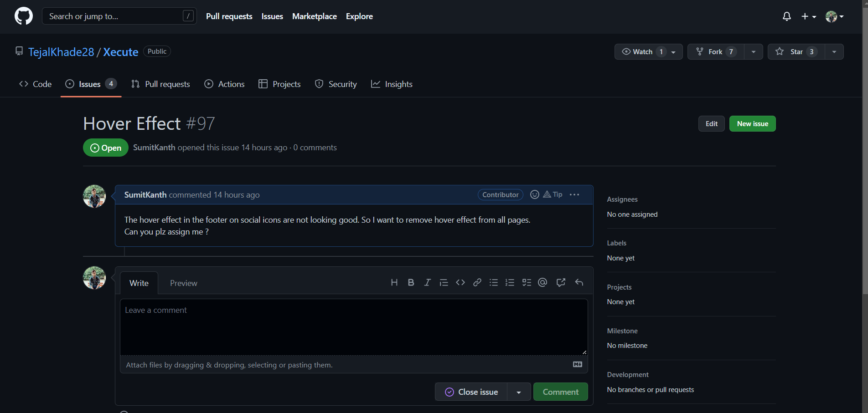Insert a saved reply
This screenshot has height=413, width=868.
[x=579, y=282]
